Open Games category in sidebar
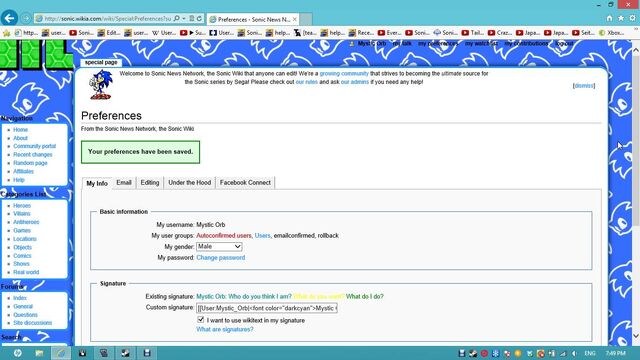Screen dimensions: 640x360 pyautogui.click(x=22, y=230)
